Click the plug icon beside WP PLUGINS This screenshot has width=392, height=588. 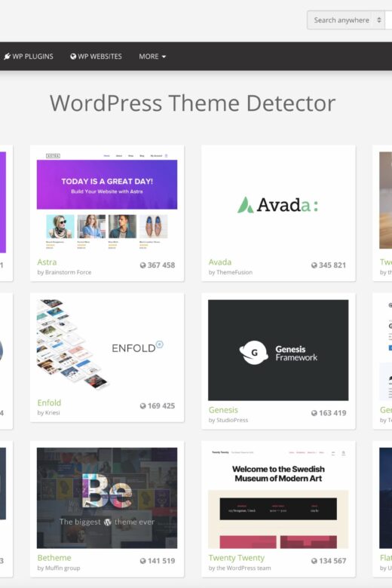click(7, 57)
